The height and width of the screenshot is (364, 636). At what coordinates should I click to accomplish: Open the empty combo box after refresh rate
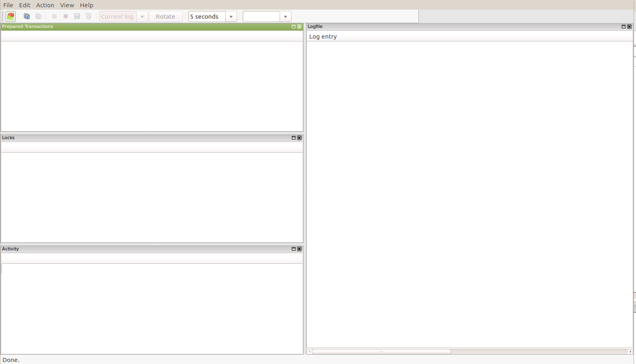click(285, 17)
